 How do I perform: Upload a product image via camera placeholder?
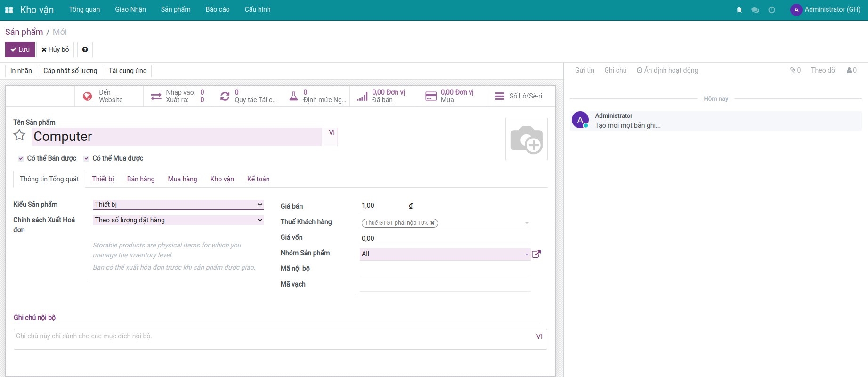coord(526,139)
